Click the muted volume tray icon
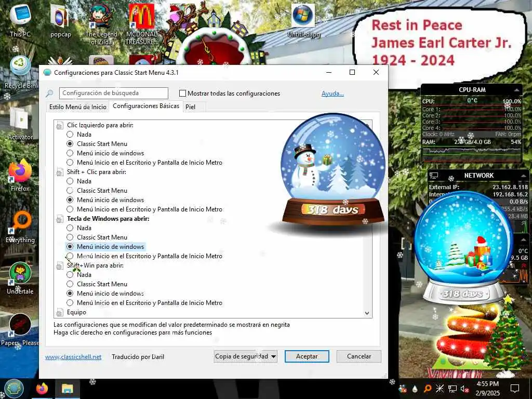532x399 pixels. tap(465, 389)
